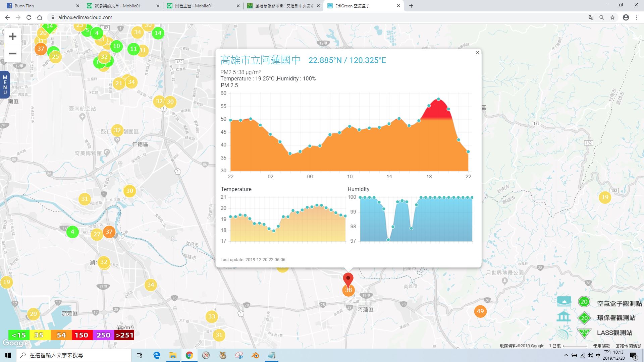Image resolution: width=644 pixels, height=362 pixels.
Task: Click the 高雄市立阿蓮國中 station title
Action: (x=260, y=60)
